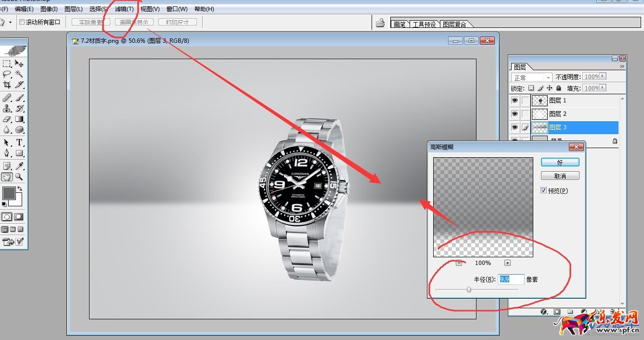Uncheck the 预览 preview checkbox
644x340 pixels.
click(544, 191)
